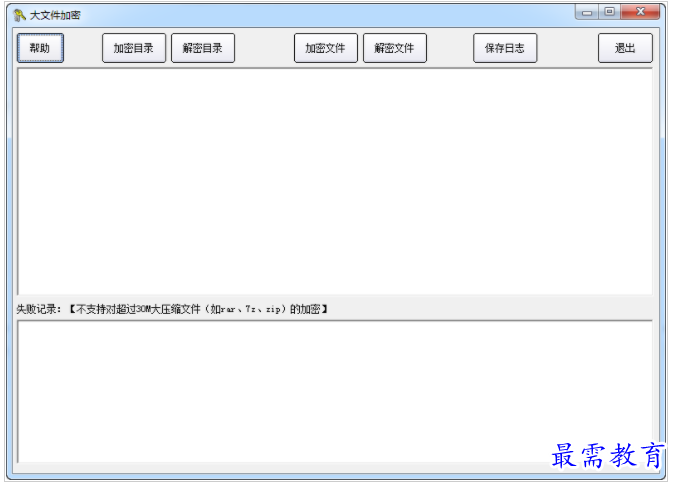
Task: Focus the upper log output area
Action: pyautogui.click(x=335, y=181)
